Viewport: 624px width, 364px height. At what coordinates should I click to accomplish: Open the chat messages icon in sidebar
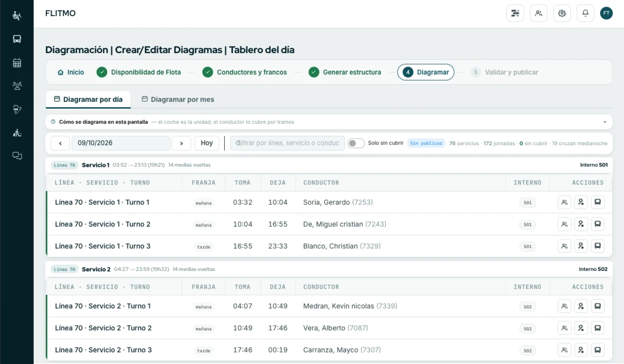coord(17,155)
